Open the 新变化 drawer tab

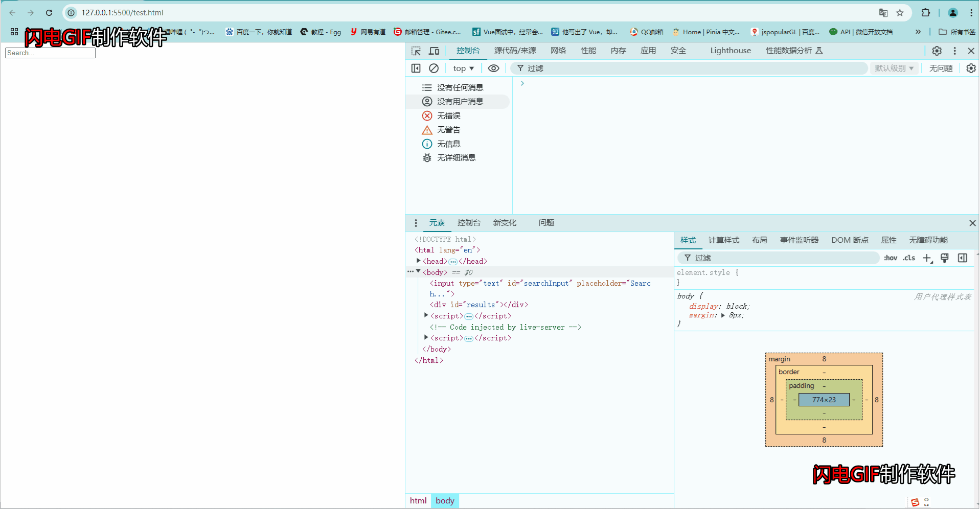[x=505, y=223]
